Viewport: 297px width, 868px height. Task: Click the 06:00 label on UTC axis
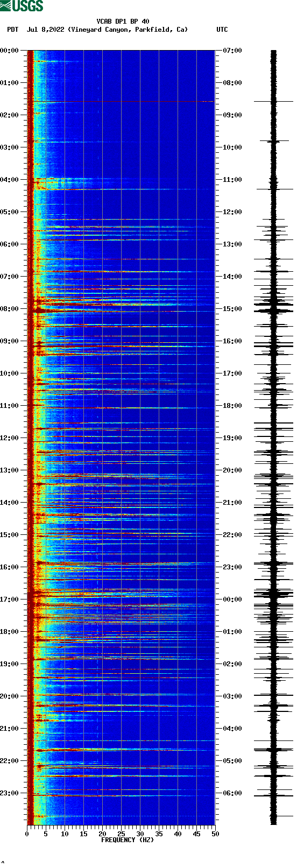232,793
